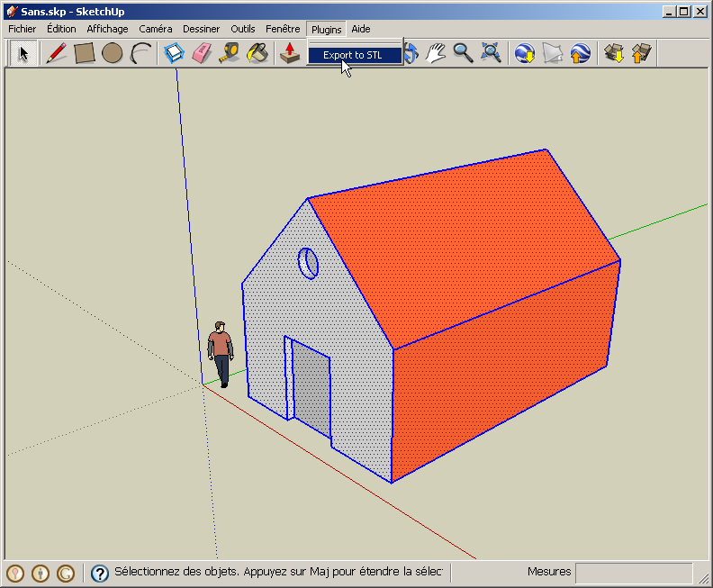Image resolution: width=713 pixels, height=588 pixels.
Task: Click the credits person status icon
Action: pos(41,573)
